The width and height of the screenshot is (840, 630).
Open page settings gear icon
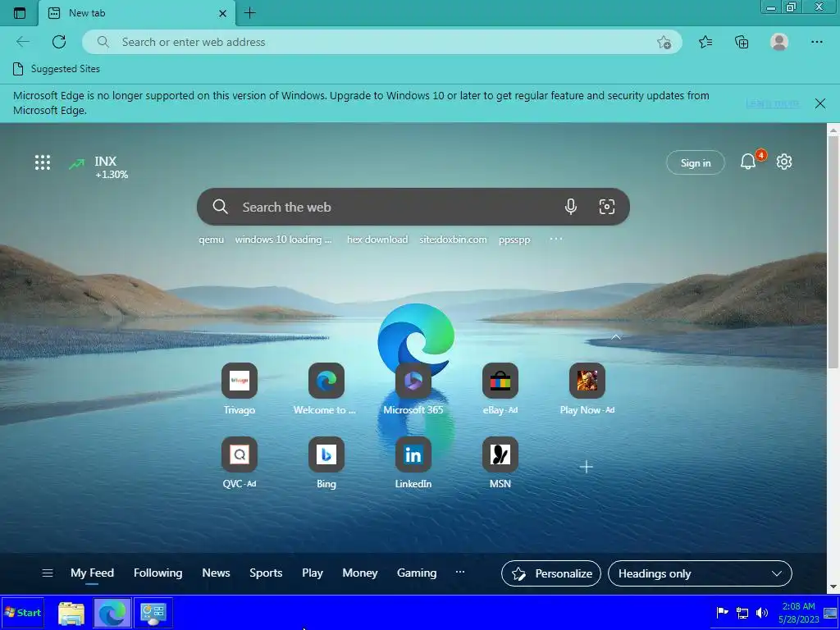[783, 162]
